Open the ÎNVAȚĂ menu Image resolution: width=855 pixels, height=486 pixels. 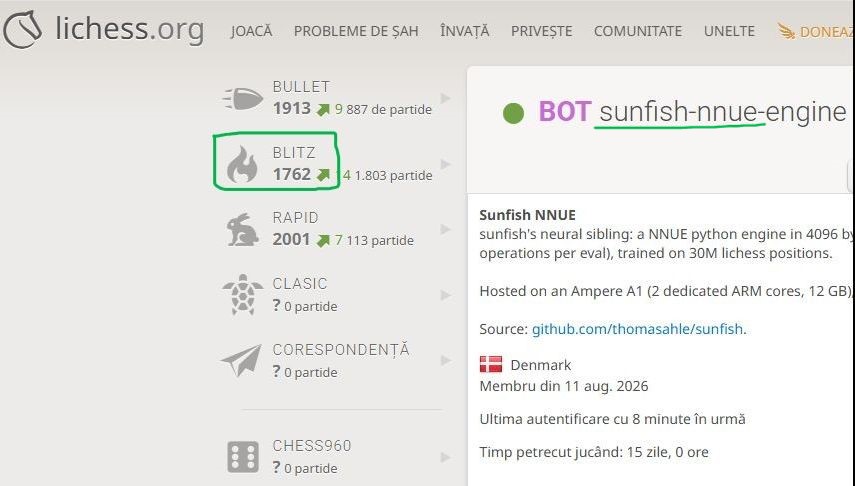click(x=465, y=30)
